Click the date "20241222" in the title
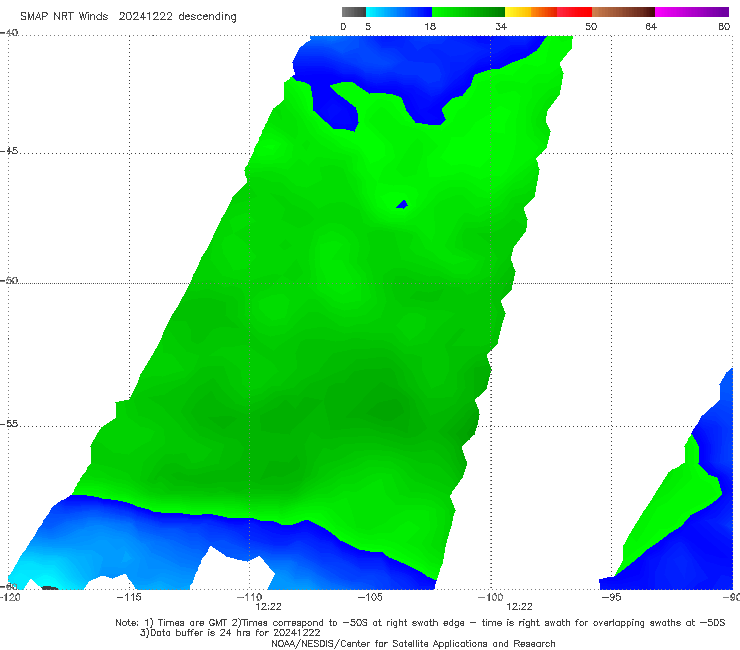This screenshot has height=650, width=740. click(145, 16)
